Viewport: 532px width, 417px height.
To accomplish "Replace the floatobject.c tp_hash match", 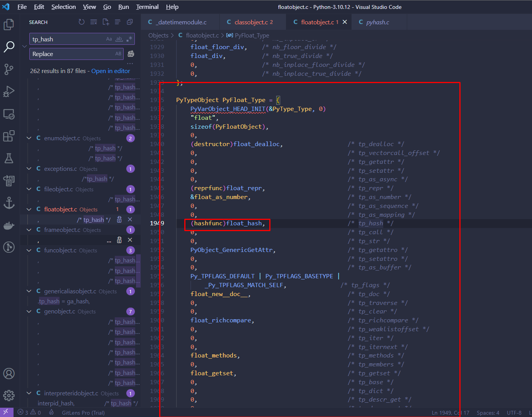I will 119,220.
